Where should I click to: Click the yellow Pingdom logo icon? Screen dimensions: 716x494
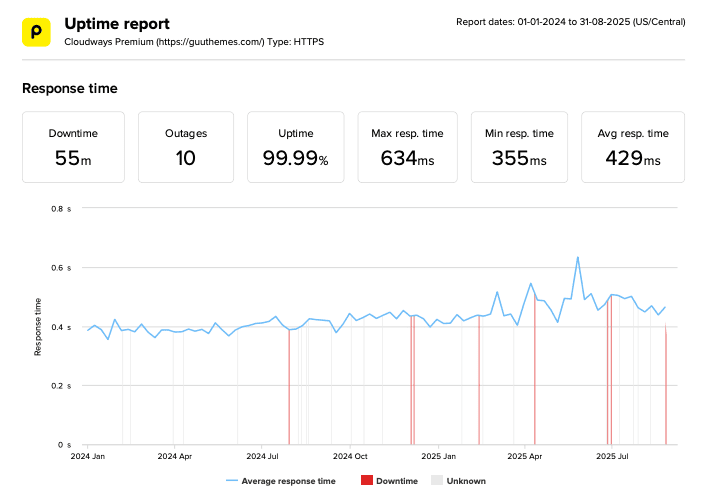click(x=36, y=31)
